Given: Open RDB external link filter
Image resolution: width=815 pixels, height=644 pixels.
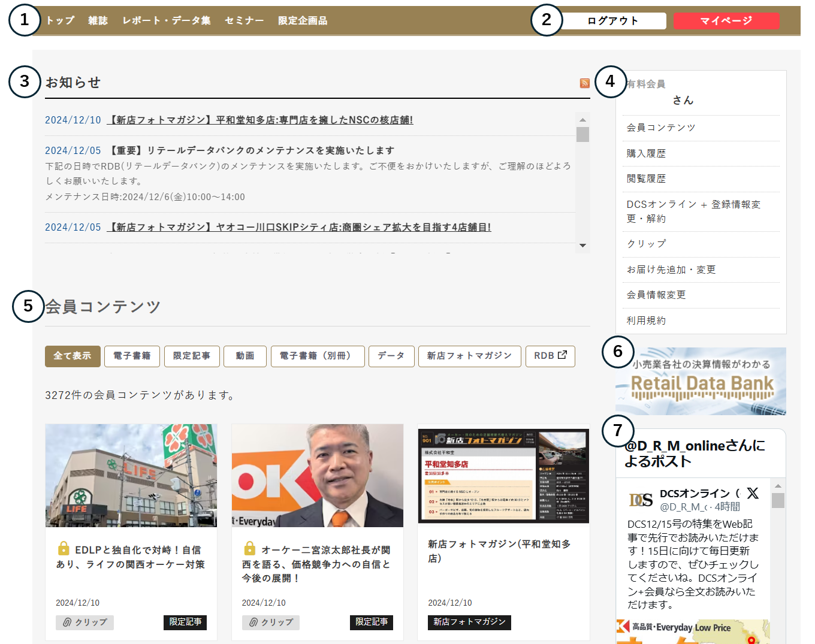Looking at the screenshot, I should (x=550, y=356).
